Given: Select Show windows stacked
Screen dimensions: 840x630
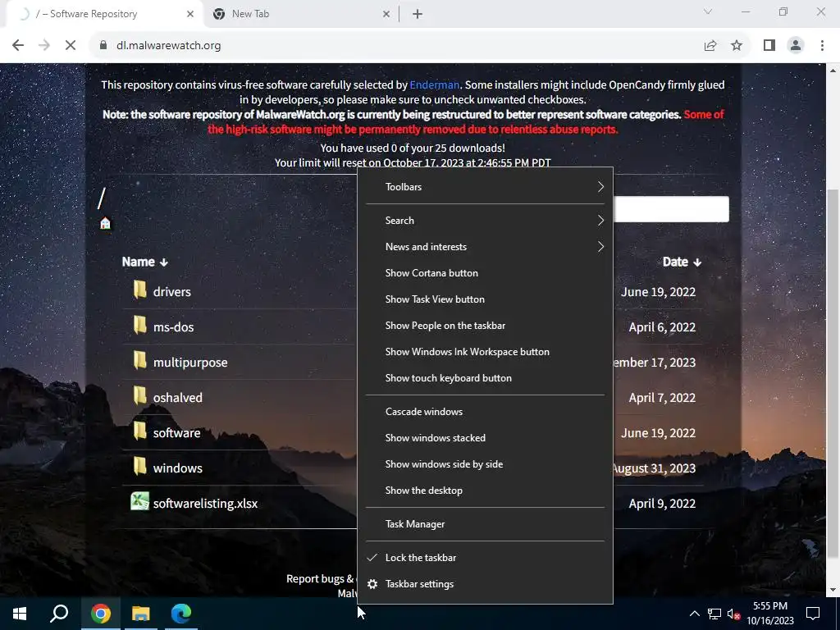Looking at the screenshot, I should [485, 438].
